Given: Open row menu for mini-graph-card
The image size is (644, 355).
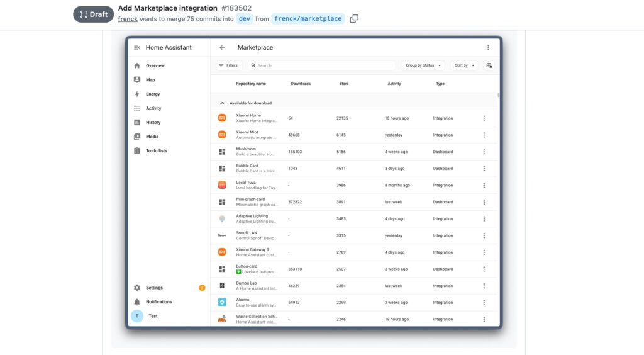Looking at the screenshot, I should coord(484,202).
